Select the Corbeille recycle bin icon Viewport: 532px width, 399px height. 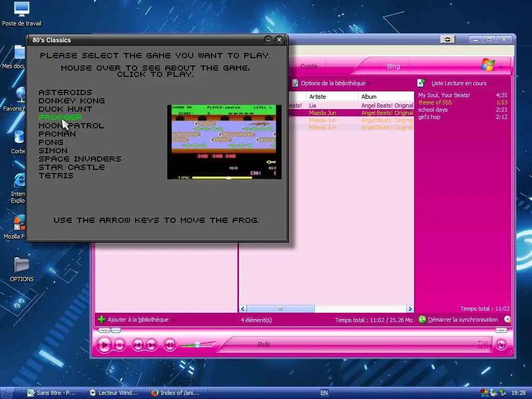[18, 142]
